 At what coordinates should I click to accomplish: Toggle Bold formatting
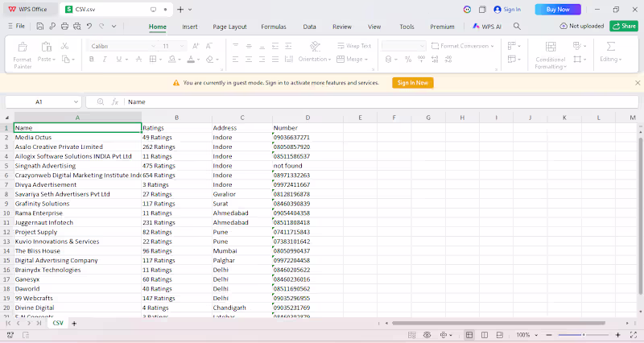tap(92, 59)
